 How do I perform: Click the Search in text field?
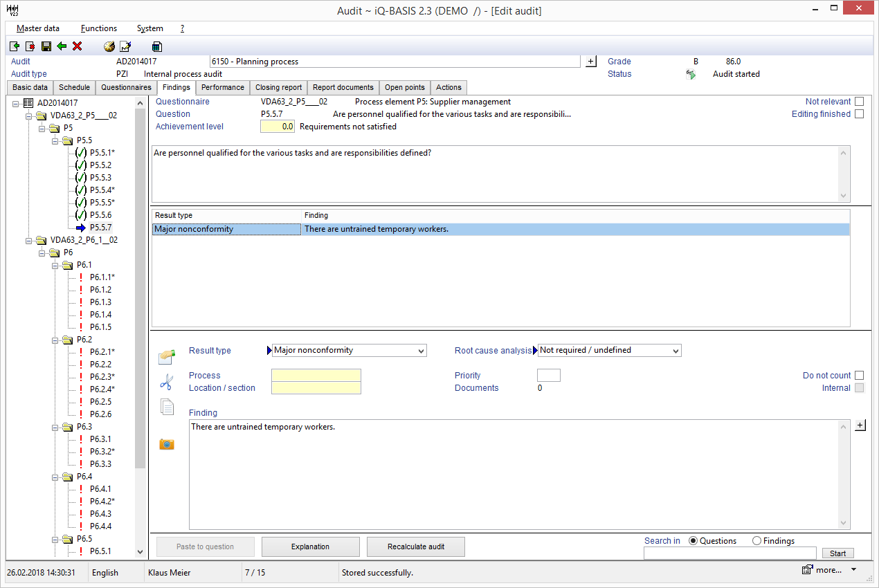coord(730,553)
